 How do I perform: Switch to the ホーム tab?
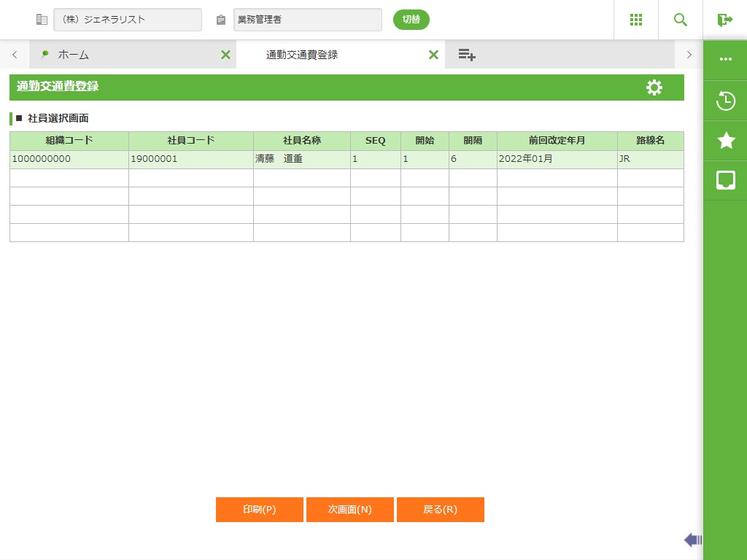click(73, 55)
